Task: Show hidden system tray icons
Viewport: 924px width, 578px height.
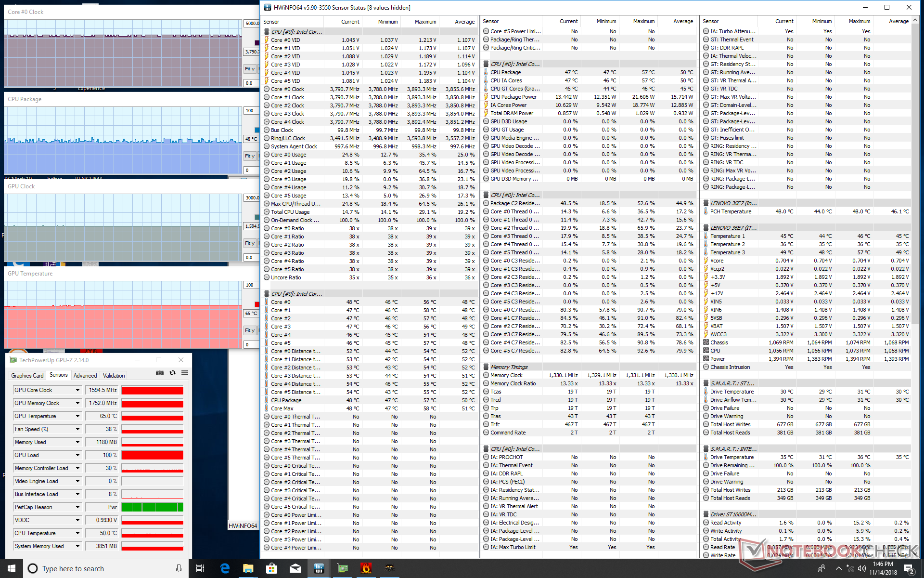Action: click(x=838, y=568)
